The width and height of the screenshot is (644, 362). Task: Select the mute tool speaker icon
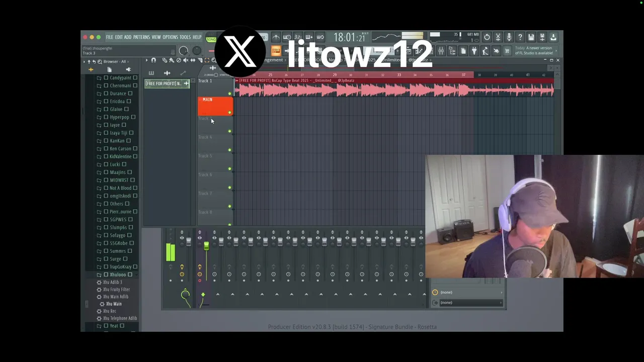[x=186, y=60]
